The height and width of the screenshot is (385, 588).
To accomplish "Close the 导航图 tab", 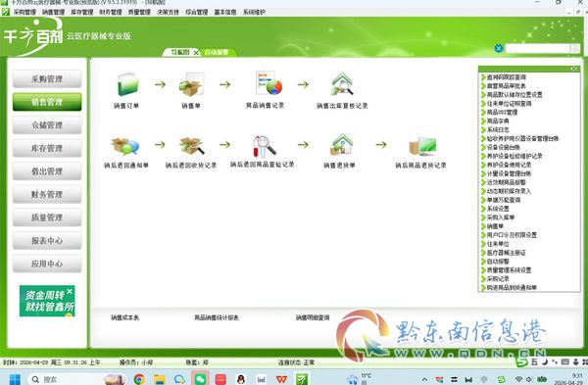I will click(196, 53).
